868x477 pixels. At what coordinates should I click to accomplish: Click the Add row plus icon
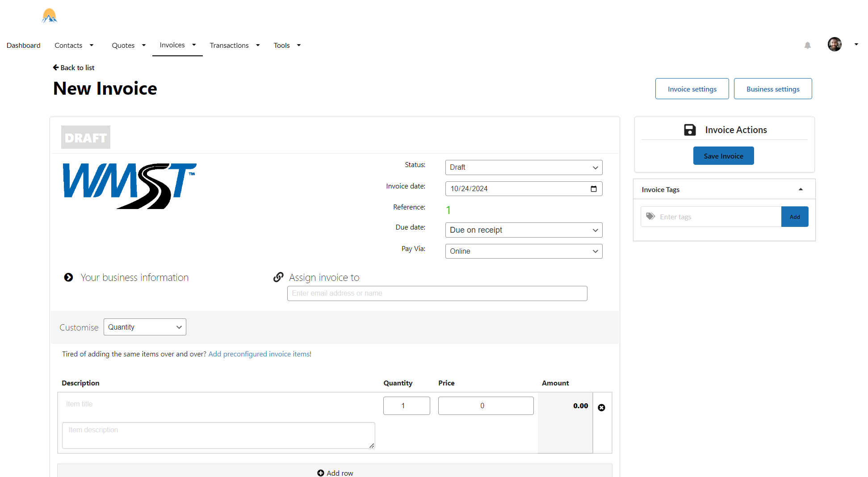(321, 473)
